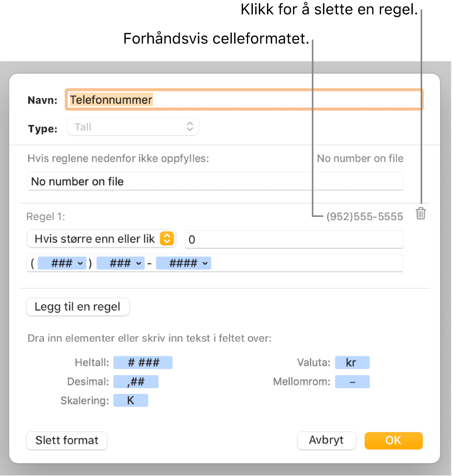Expand the first ### token dropdown
The image size is (452, 476).
click(x=61, y=263)
